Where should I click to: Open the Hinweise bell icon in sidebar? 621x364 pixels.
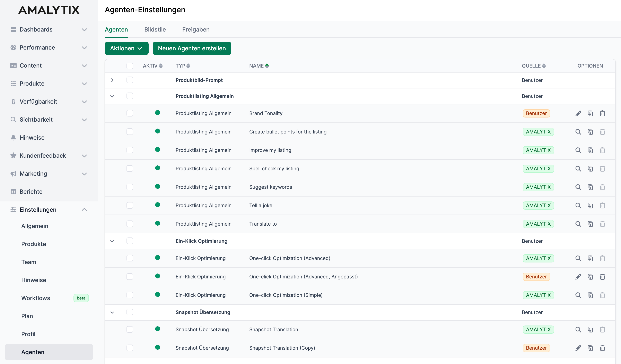tap(13, 137)
